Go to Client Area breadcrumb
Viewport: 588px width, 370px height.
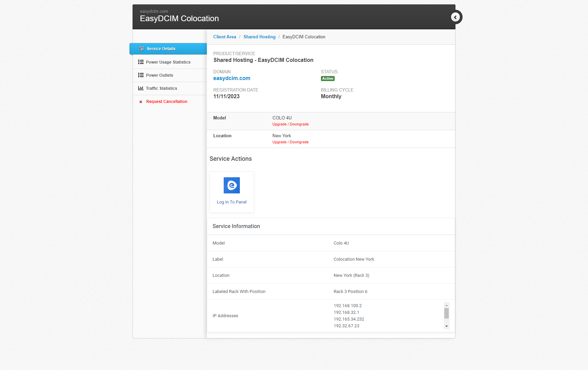224,37
